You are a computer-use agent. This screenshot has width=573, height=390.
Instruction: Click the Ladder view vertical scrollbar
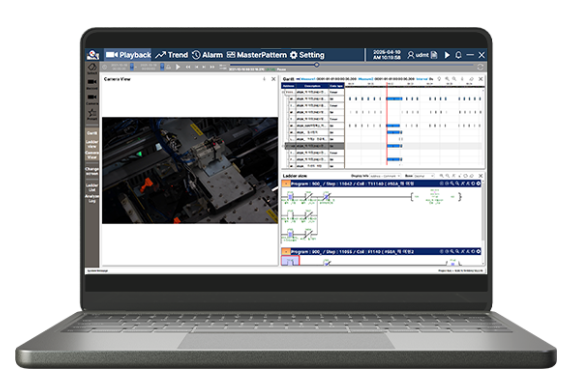[483, 212]
